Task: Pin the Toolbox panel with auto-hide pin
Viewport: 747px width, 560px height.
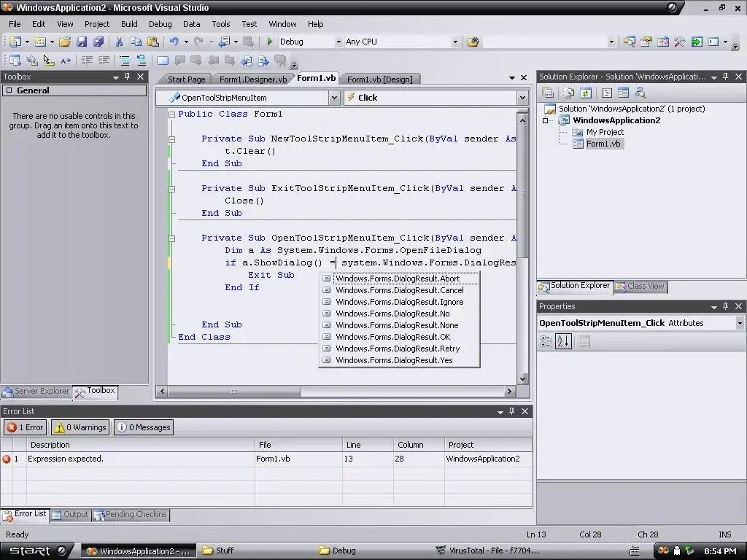Action: pyautogui.click(x=127, y=77)
